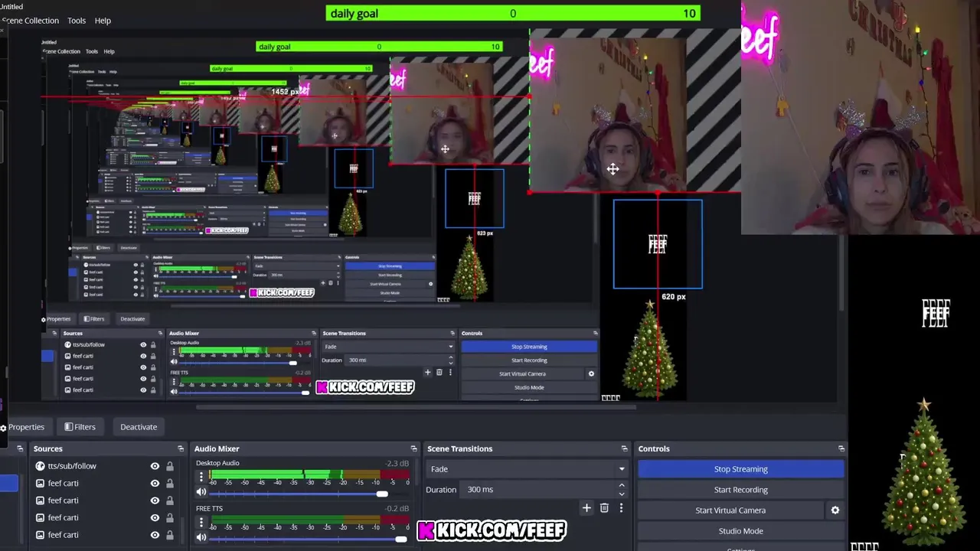The height and width of the screenshot is (551, 980).
Task: Undock the Scenes panel with its float icon
Action: pyautogui.click(x=20, y=448)
